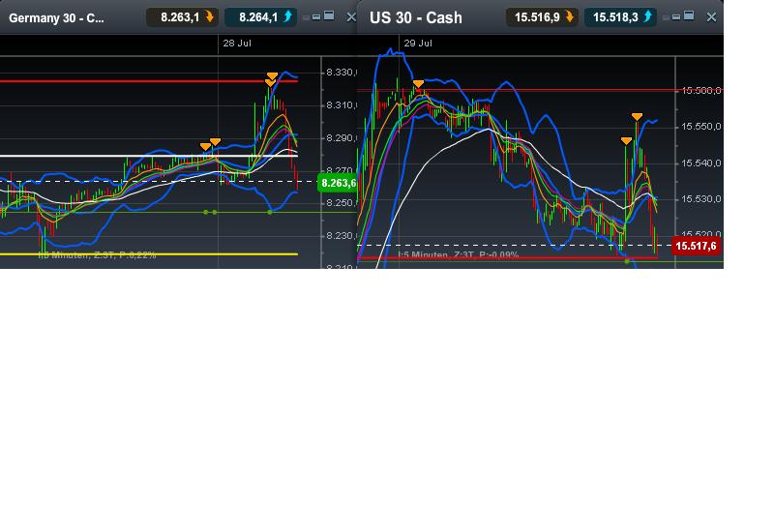Screen dimensions: 774x532
Task: Click the 15.530,0 price axis label
Action: 700,199
